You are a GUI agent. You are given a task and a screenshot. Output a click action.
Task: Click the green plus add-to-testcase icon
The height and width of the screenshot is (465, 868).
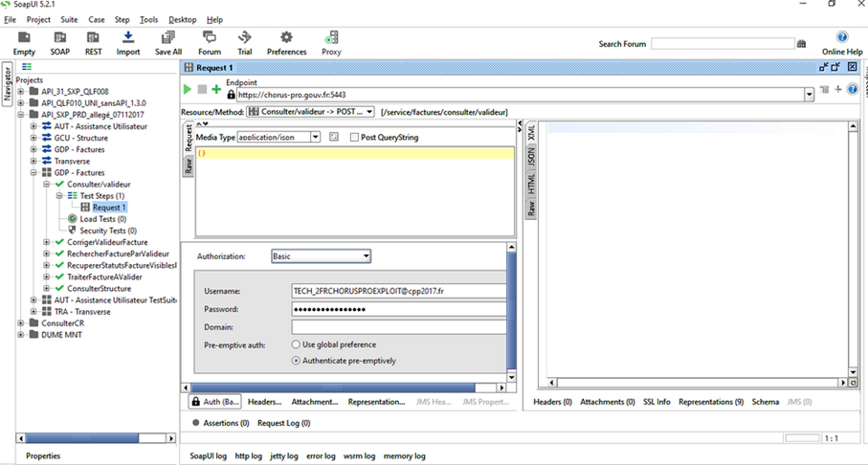[216, 89]
